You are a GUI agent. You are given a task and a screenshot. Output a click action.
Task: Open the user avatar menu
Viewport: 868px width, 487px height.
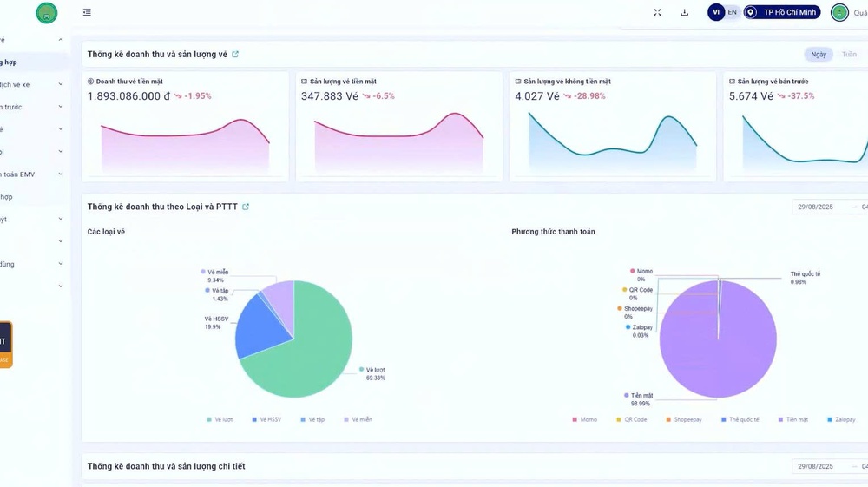pyautogui.click(x=839, y=12)
